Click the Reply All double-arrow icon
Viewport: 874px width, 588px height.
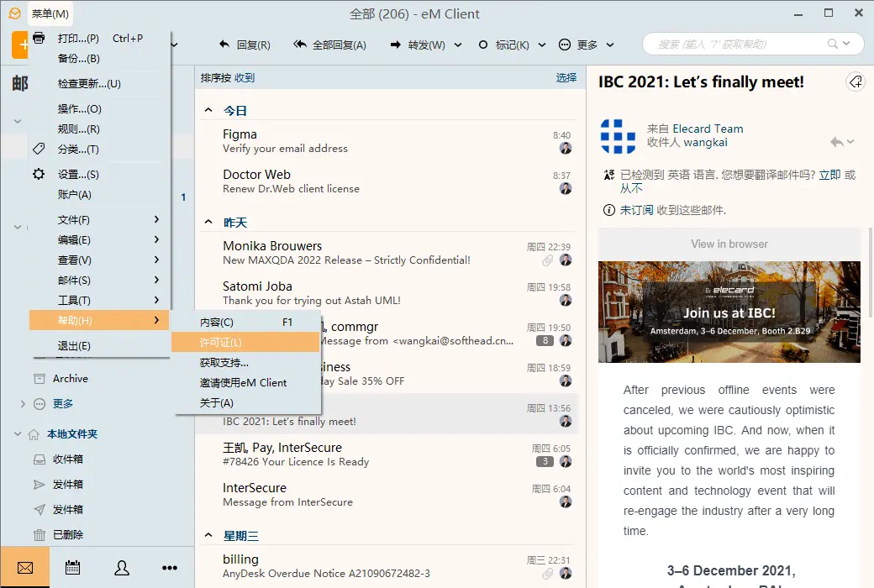(x=300, y=45)
